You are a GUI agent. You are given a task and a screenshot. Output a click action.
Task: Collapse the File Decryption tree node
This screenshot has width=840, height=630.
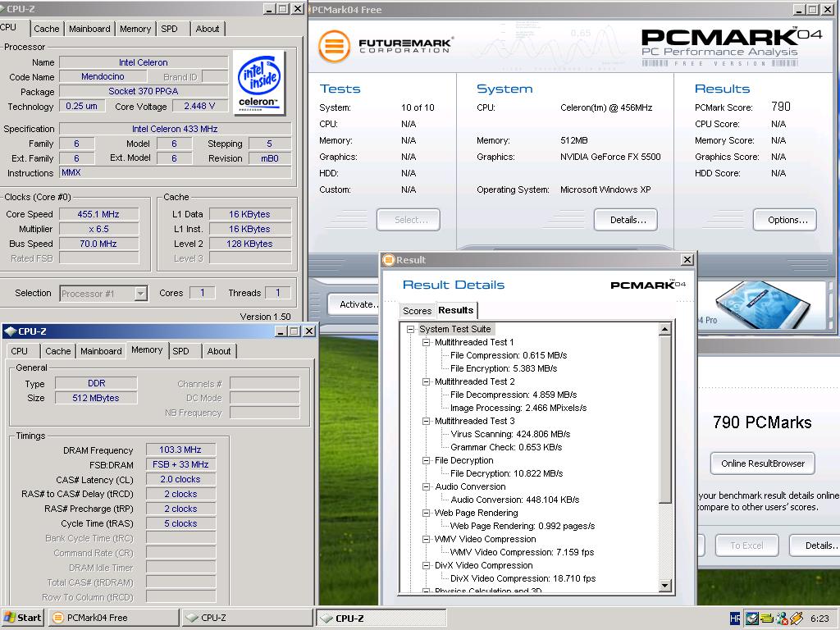[427, 460]
